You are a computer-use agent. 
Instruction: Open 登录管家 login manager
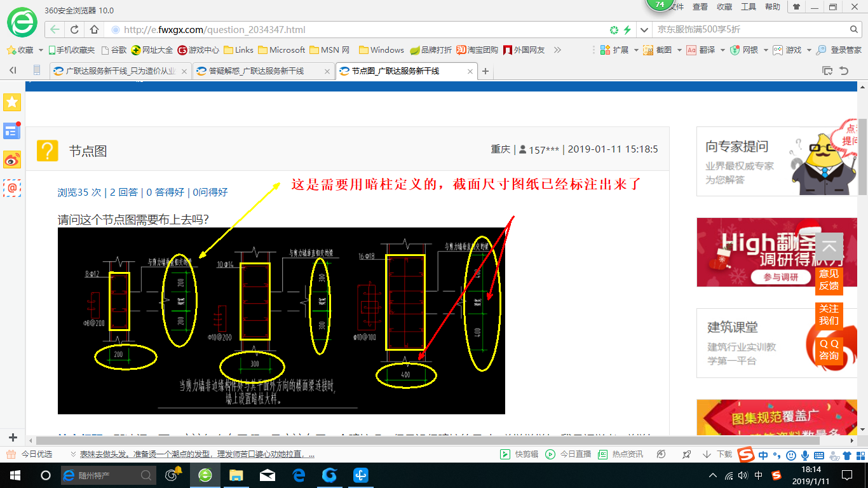839,50
